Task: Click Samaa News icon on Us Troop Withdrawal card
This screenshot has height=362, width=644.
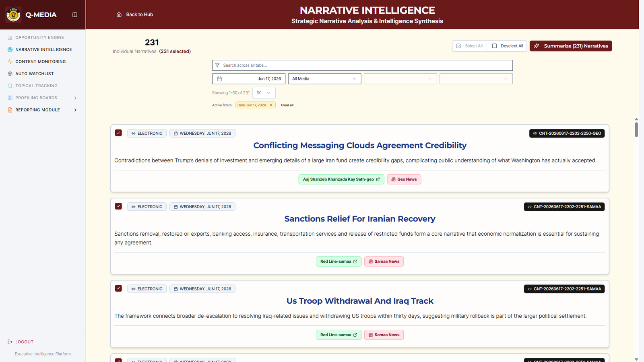Action: tap(371, 335)
